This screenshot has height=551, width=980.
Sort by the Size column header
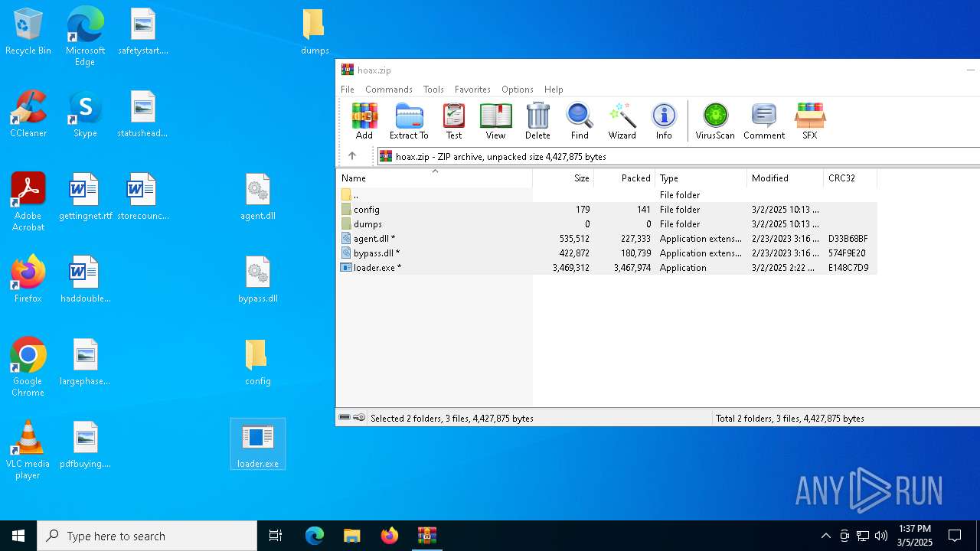(x=563, y=178)
